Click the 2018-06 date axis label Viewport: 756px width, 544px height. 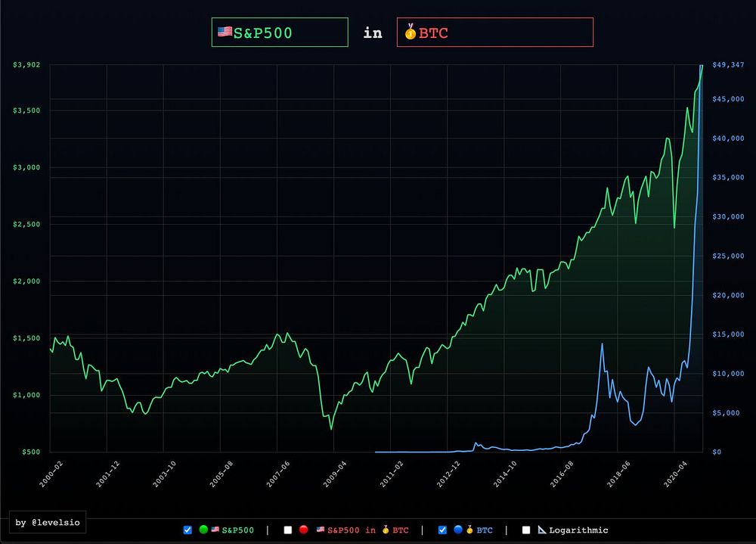(618, 474)
